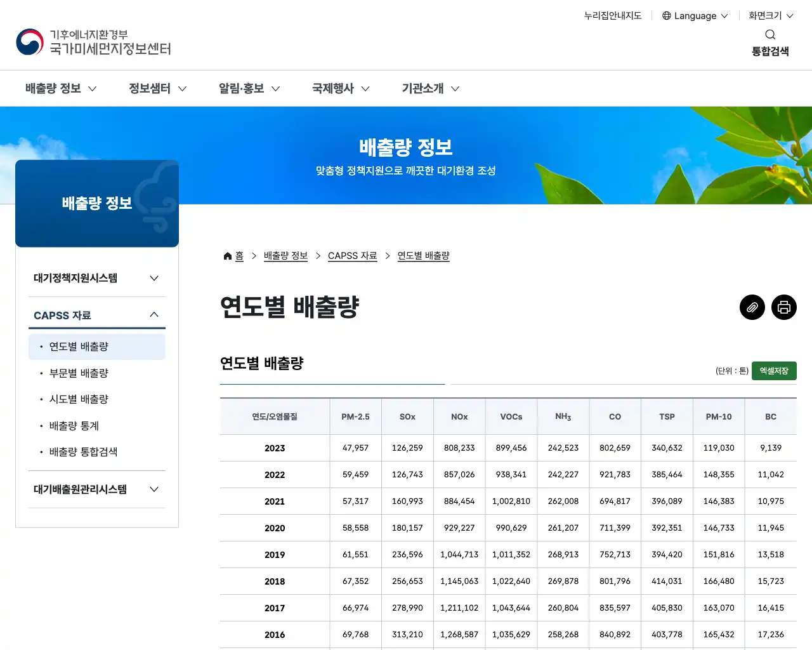Click the 2016 year row label
Screen dimensions: 812x650
pyautogui.click(x=275, y=635)
